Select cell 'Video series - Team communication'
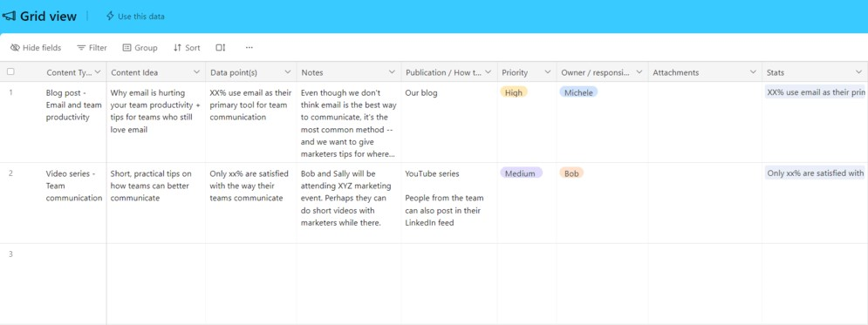The height and width of the screenshot is (325, 868). [75, 203]
